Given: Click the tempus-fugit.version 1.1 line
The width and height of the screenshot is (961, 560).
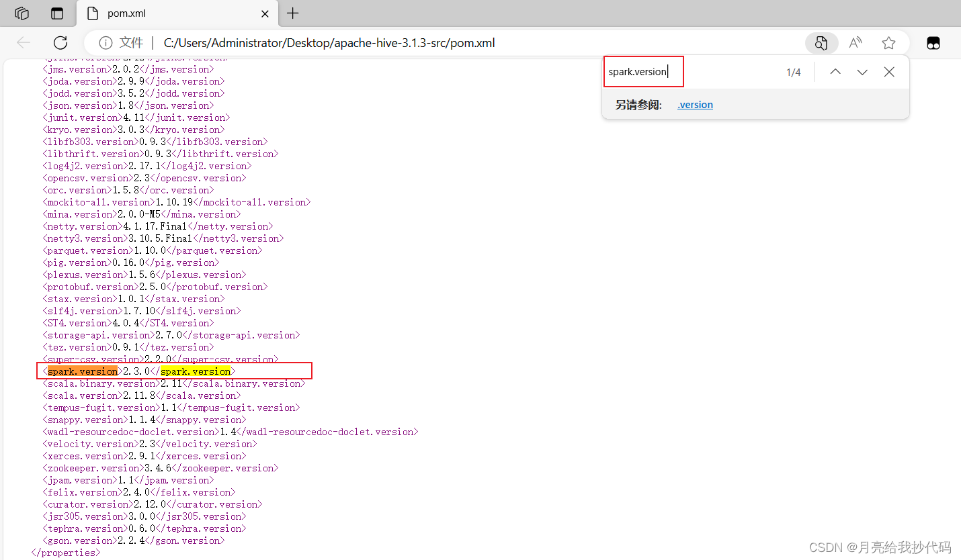Looking at the screenshot, I should click(x=171, y=408).
